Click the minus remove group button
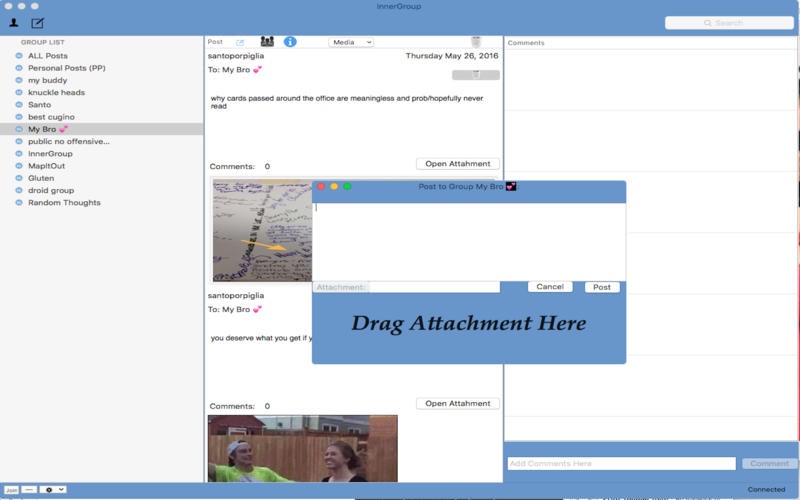 (29, 490)
